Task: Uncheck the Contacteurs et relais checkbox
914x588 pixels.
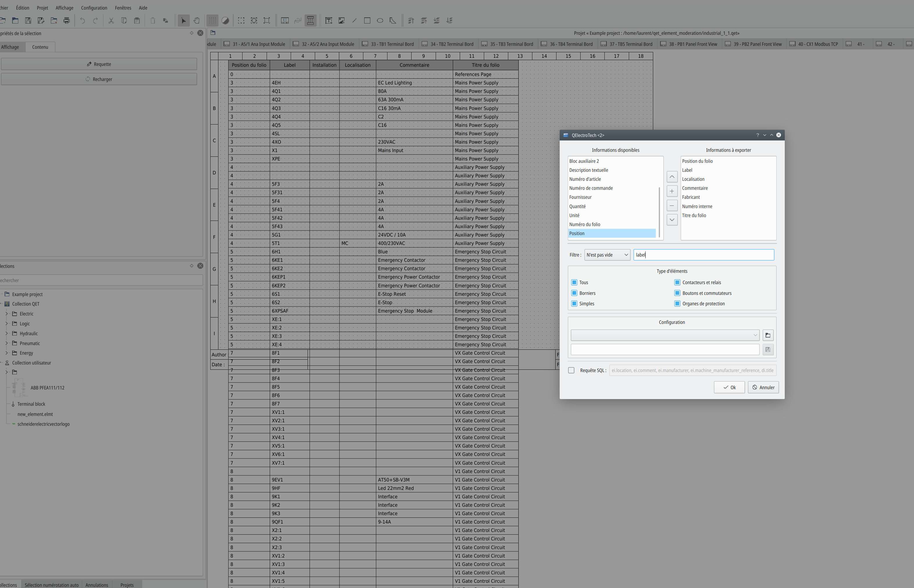Action: (x=677, y=283)
